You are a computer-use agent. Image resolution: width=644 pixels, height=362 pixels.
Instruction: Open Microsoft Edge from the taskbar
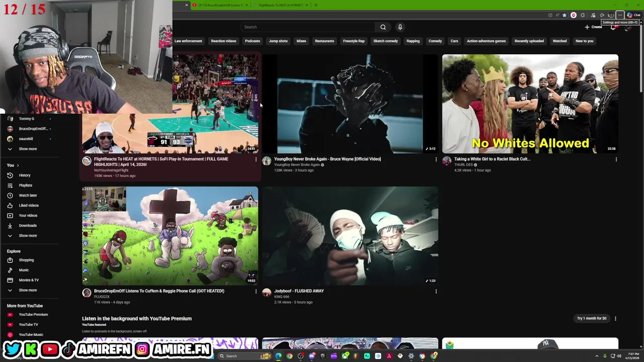coord(278,356)
